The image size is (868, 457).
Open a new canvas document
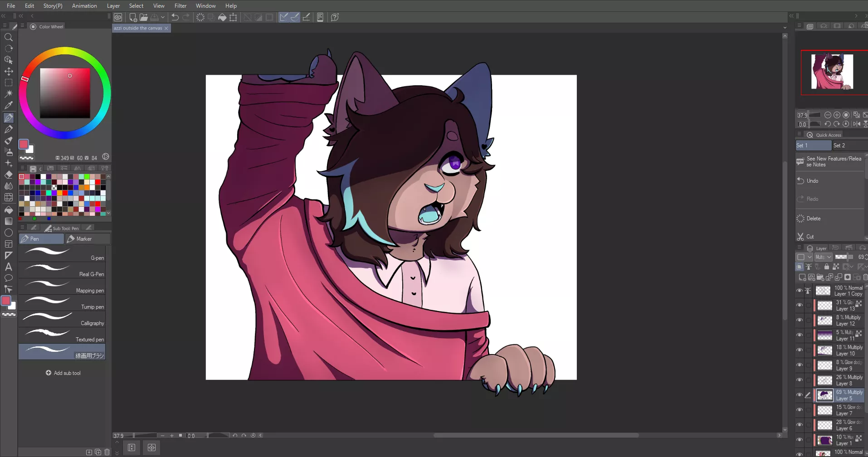132,17
